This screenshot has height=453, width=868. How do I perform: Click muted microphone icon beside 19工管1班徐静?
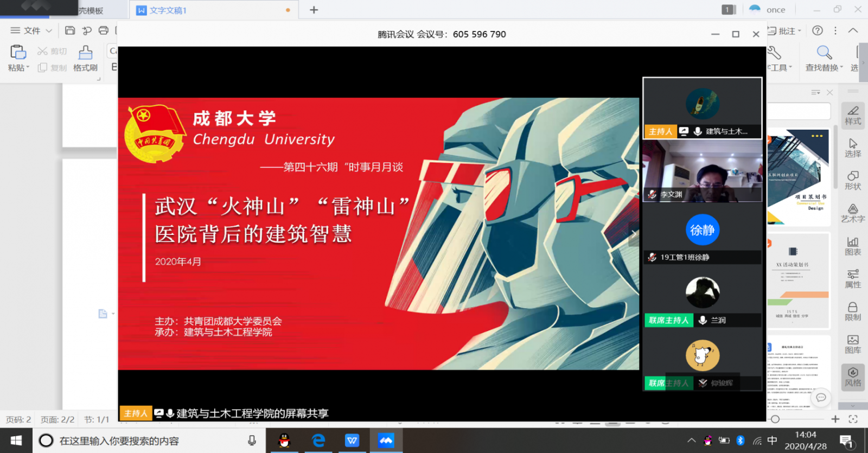tap(652, 257)
